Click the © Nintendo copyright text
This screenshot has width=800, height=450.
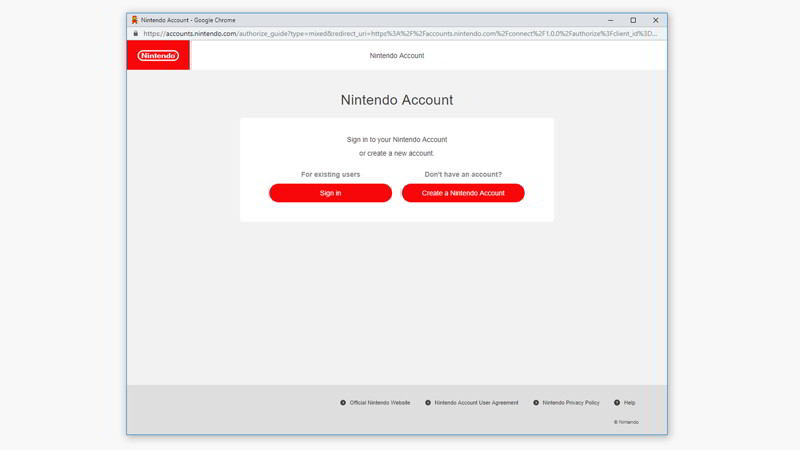coord(626,422)
